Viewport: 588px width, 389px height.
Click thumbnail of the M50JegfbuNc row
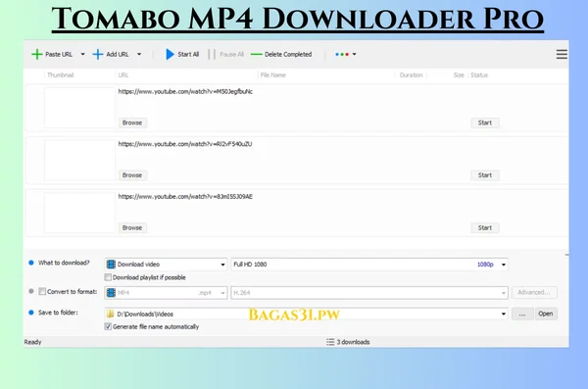click(79, 108)
